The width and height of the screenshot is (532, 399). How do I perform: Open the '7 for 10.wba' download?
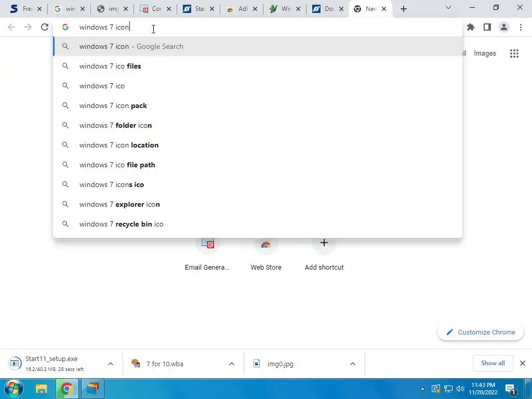point(165,364)
